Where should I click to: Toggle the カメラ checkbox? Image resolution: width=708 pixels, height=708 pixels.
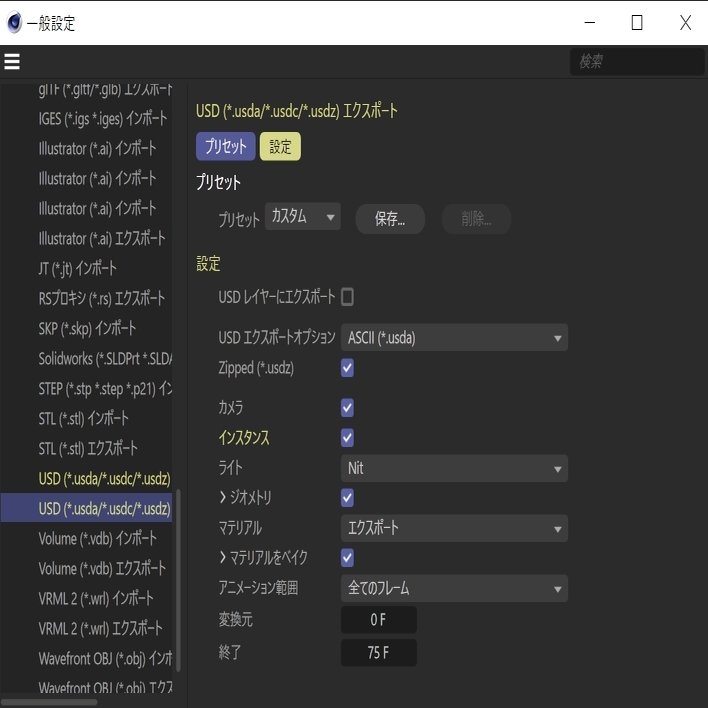(347, 408)
